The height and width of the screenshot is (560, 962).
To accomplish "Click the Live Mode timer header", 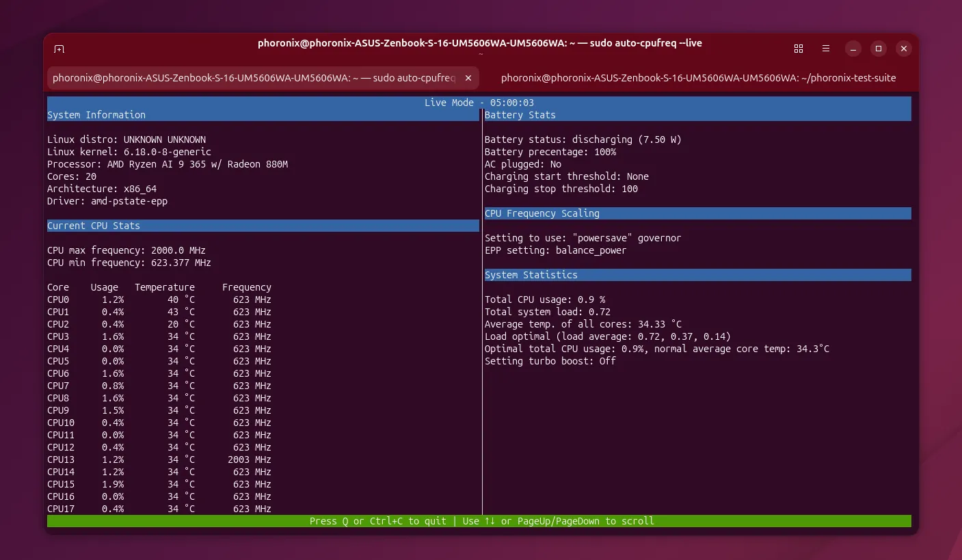I will pos(479,103).
